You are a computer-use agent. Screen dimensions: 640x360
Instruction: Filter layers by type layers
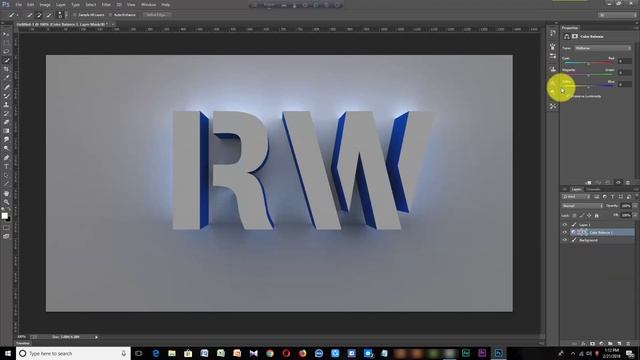[x=612, y=197]
